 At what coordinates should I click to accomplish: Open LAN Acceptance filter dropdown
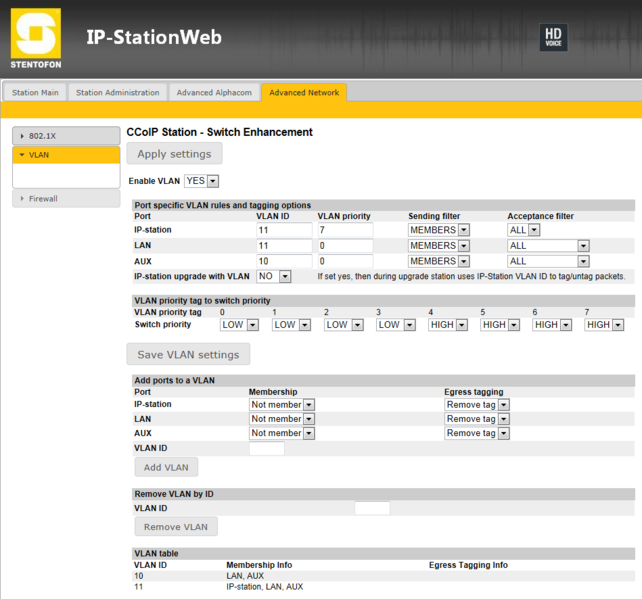click(x=548, y=246)
